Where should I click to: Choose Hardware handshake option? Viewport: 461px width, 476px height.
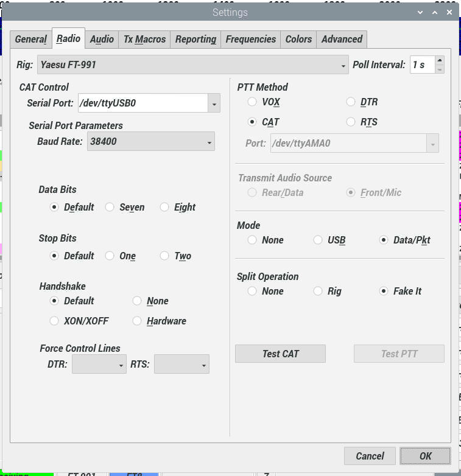pos(137,321)
